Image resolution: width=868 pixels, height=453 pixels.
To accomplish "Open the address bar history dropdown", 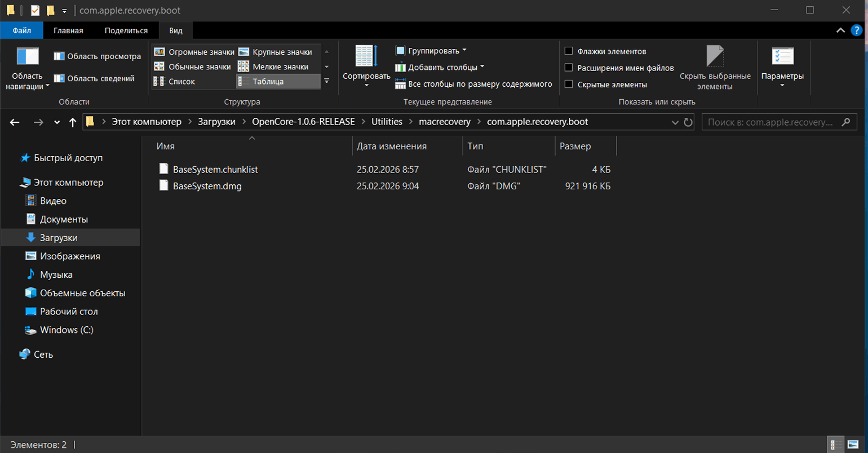I will (x=675, y=122).
